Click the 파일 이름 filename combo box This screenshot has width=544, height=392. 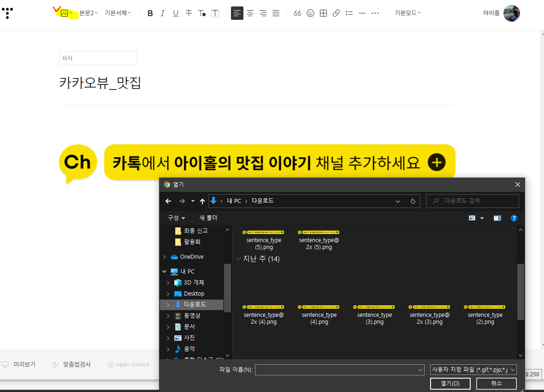point(339,370)
